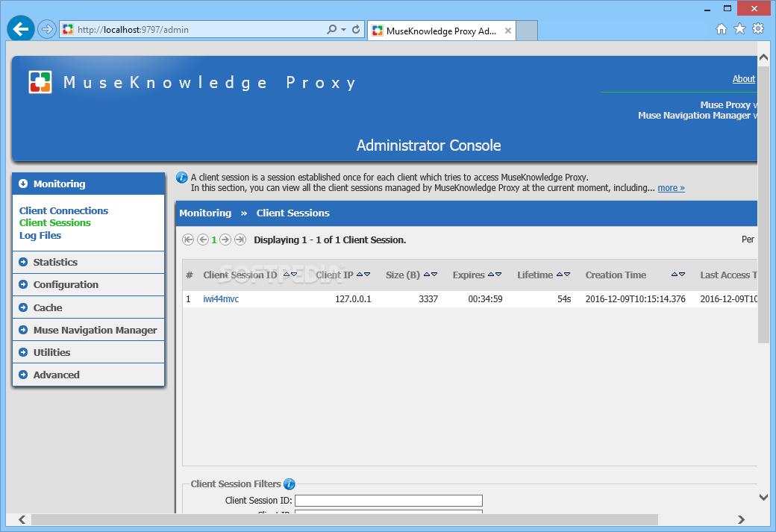The height and width of the screenshot is (532, 776).
Task: Click Client Sessions in the breadcrumb
Action: pyautogui.click(x=292, y=213)
